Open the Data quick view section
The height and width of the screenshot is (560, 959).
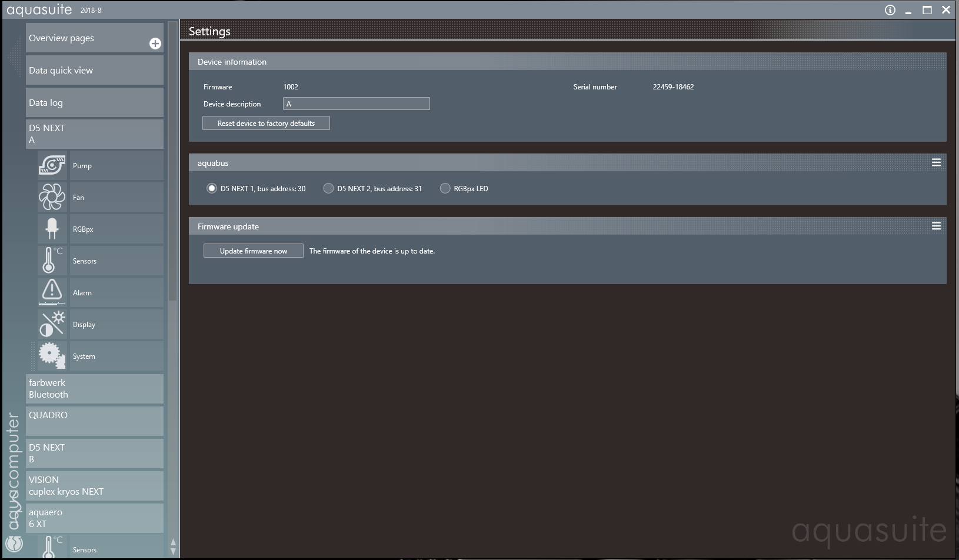click(x=94, y=70)
